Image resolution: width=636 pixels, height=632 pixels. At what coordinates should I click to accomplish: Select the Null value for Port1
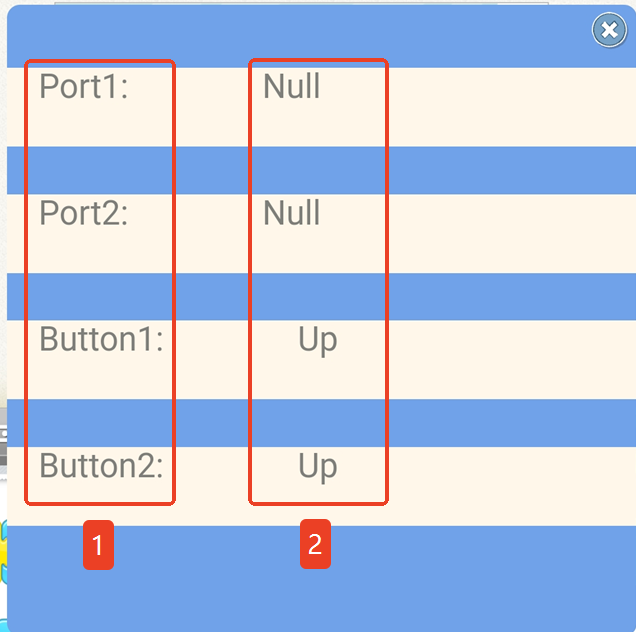(x=292, y=86)
